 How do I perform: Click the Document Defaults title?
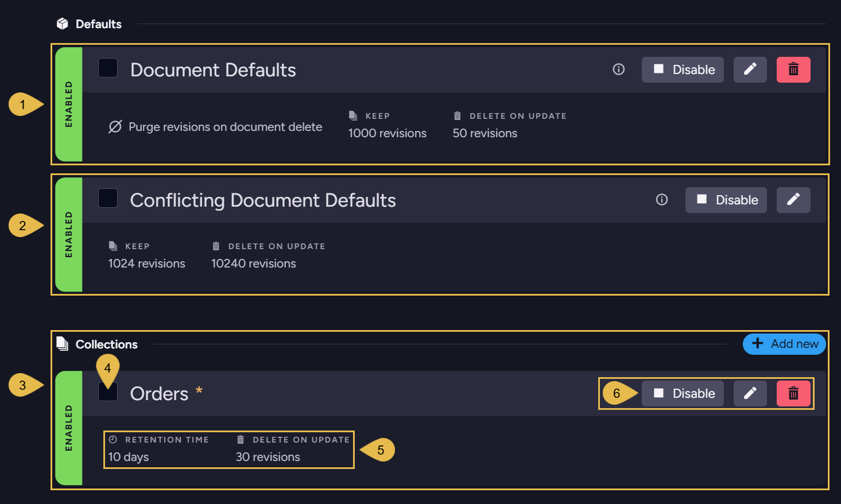coord(213,70)
